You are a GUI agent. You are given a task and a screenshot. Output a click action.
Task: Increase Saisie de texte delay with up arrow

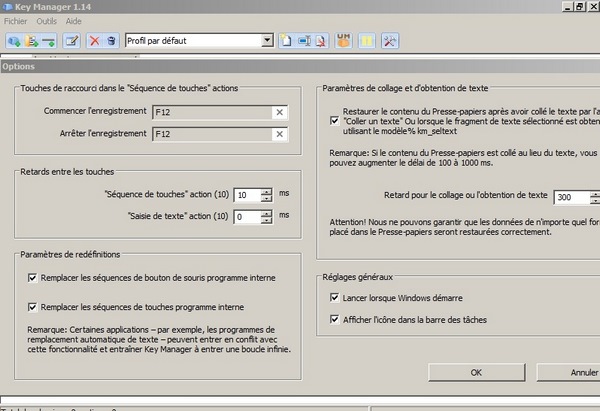tap(266, 213)
